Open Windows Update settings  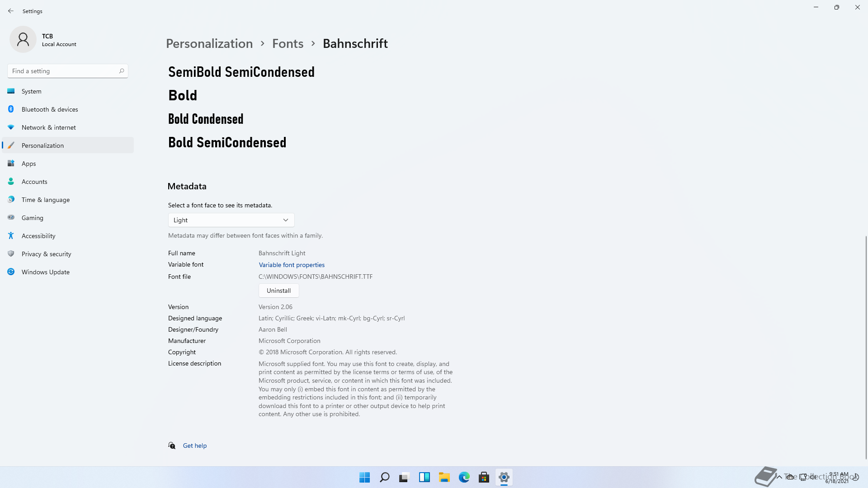click(68, 272)
